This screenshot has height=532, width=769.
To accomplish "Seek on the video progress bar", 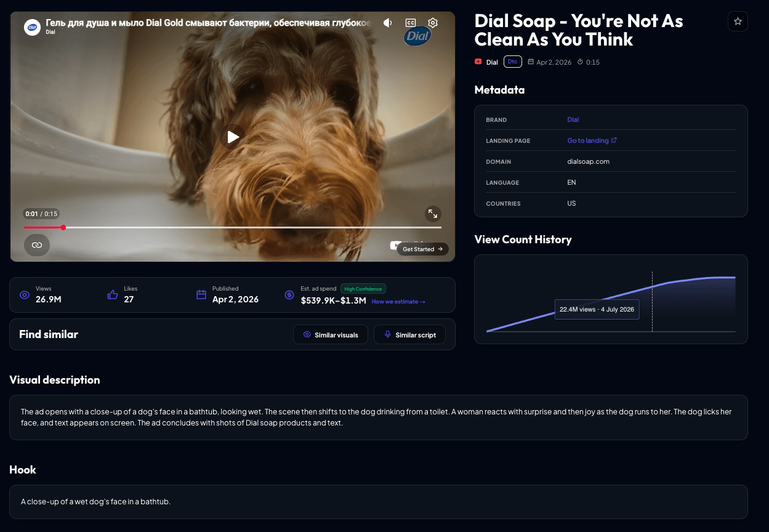I will (233, 227).
